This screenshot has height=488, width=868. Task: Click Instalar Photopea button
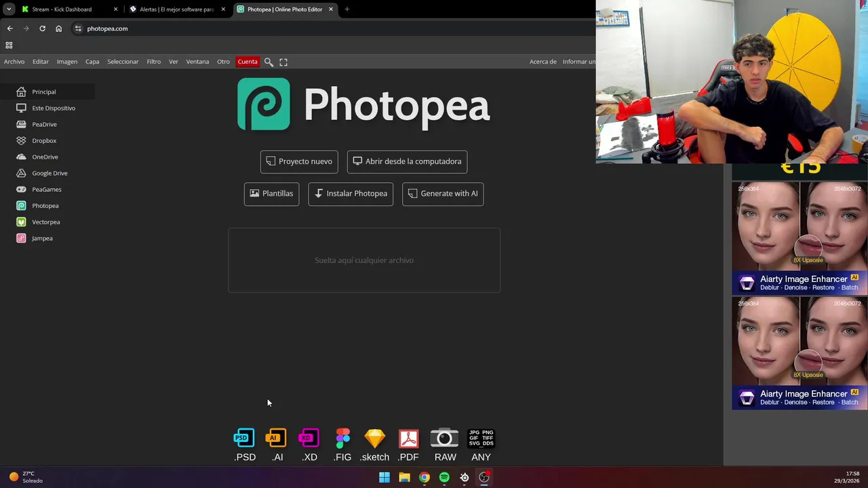[x=351, y=194]
